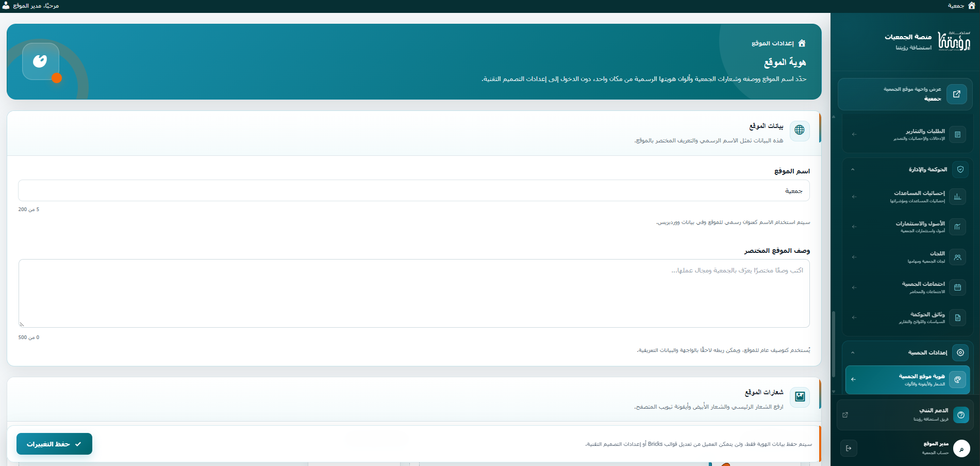Open the وثائق الحوكمة file icon

957,318
